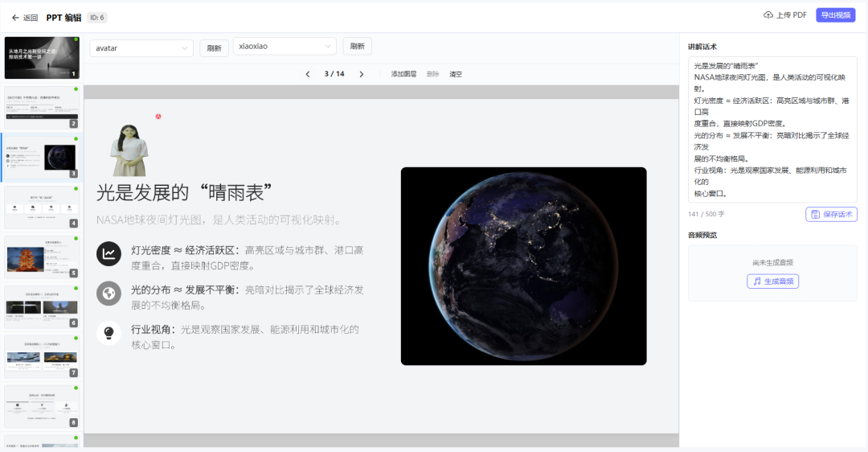Viewport: 868px width, 452px height.
Task: Go to next slide with right chevron
Action: (362, 74)
